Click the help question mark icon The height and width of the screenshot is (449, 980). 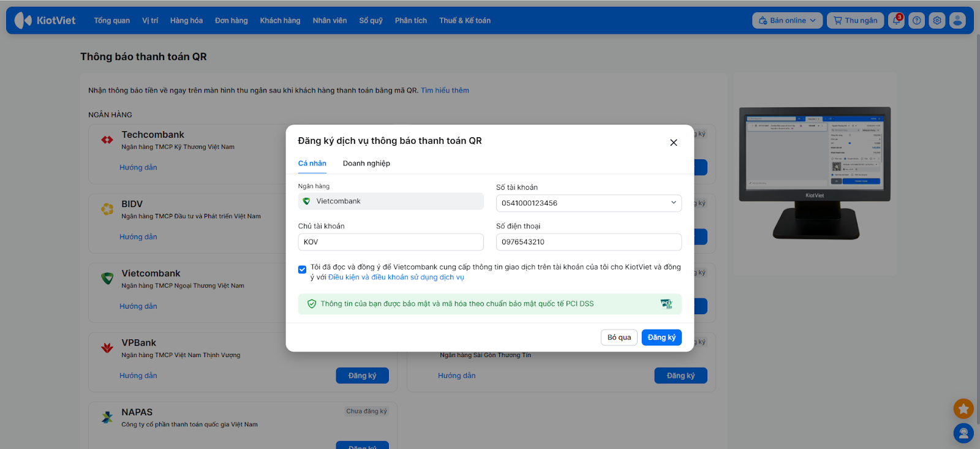[x=916, y=21]
